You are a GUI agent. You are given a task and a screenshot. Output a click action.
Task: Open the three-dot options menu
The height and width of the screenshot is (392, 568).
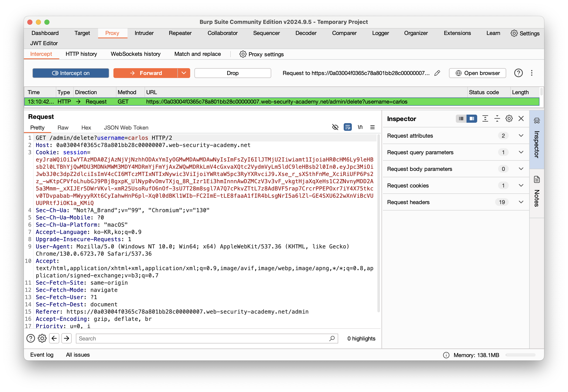tap(532, 73)
